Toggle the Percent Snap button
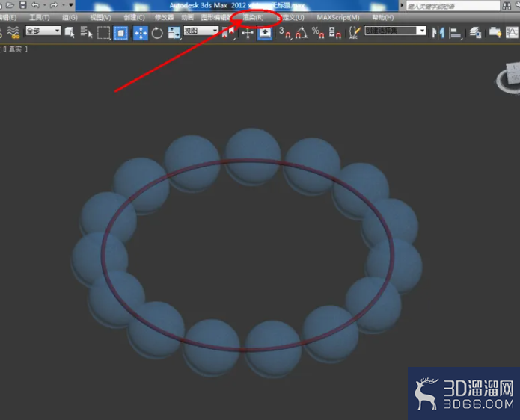 click(319, 33)
